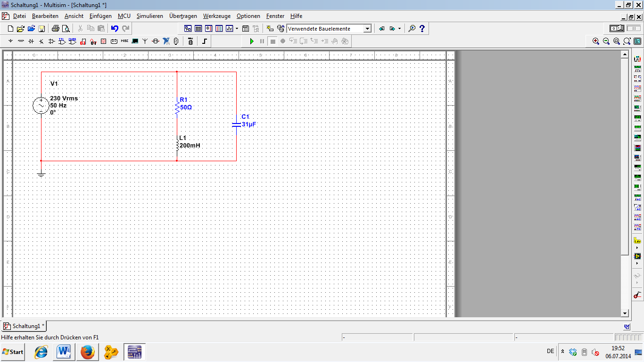Open the 'Verwendete Bauelemente' dropdown list
This screenshot has height=362, width=644.
point(367,29)
